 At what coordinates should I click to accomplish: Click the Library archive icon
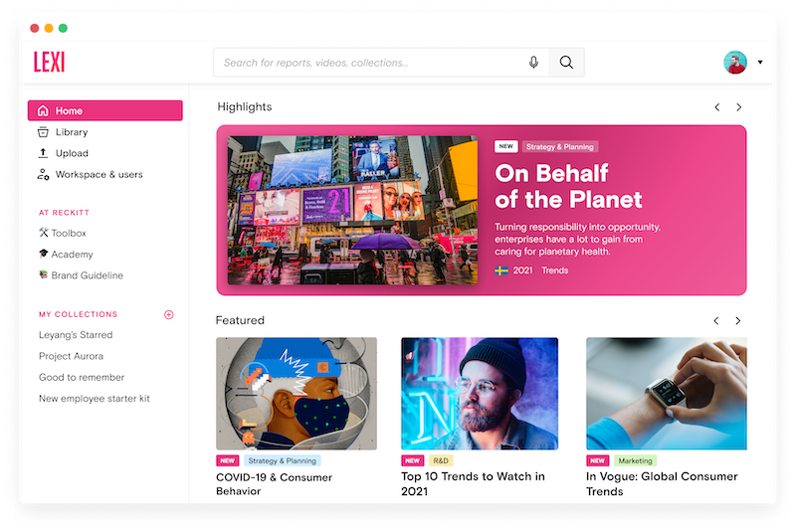[43, 132]
